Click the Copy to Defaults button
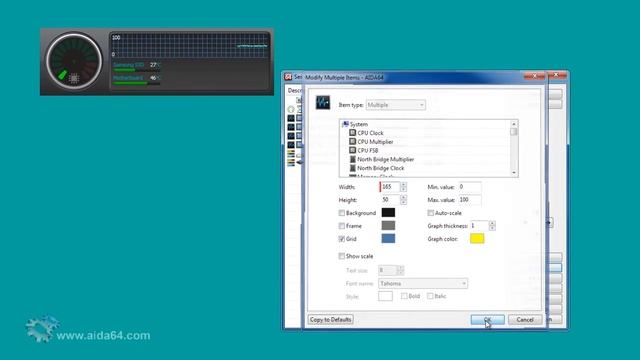Viewport: 640px width, 360px height. click(x=331, y=319)
